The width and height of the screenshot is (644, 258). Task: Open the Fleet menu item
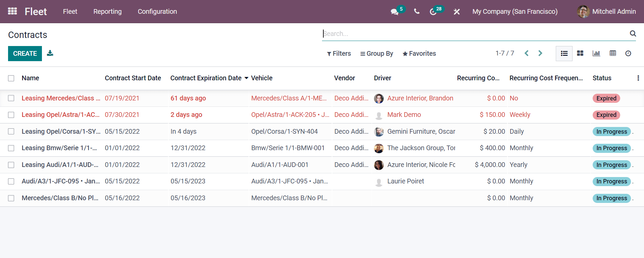pos(70,11)
